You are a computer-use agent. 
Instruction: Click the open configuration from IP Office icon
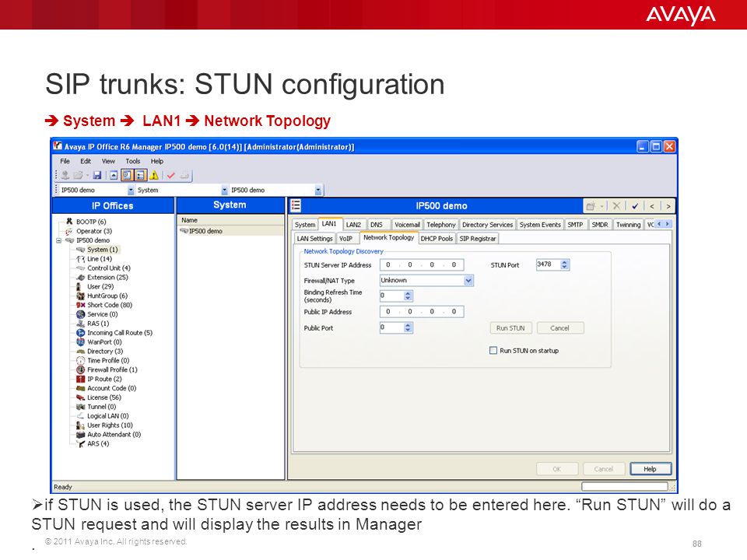tap(65, 176)
